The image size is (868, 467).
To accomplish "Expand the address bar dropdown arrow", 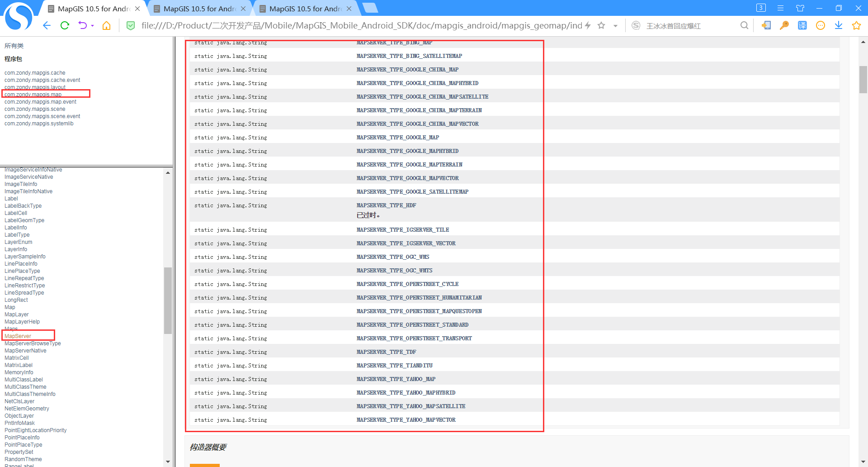I will click(615, 26).
